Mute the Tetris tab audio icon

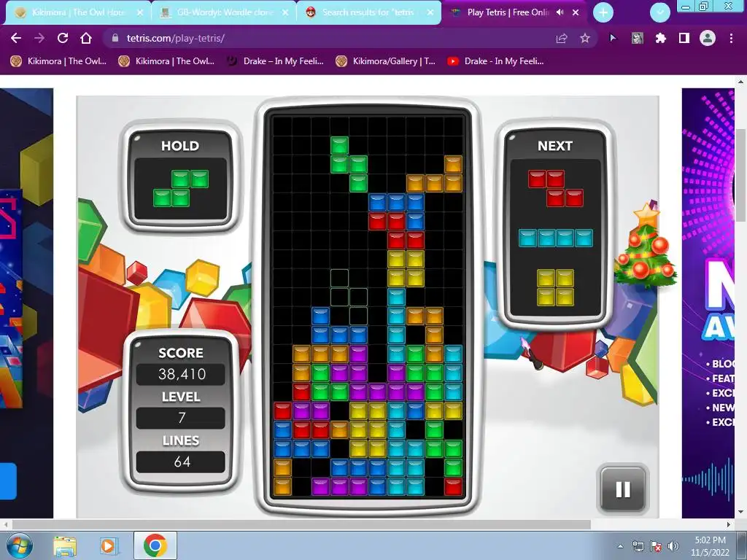pyautogui.click(x=560, y=12)
